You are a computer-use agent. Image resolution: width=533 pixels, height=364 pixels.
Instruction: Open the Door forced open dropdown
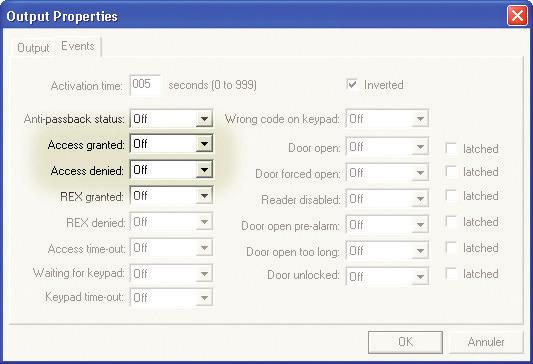point(387,173)
